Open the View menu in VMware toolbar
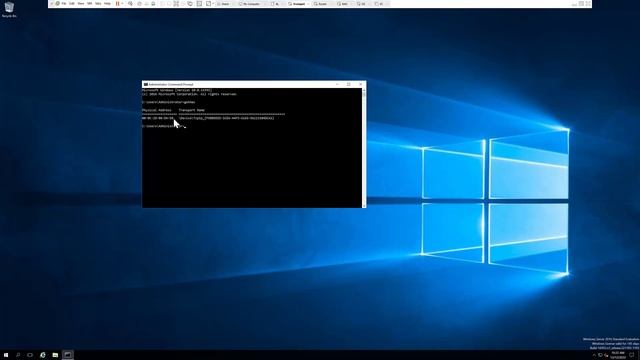 (81, 4)
